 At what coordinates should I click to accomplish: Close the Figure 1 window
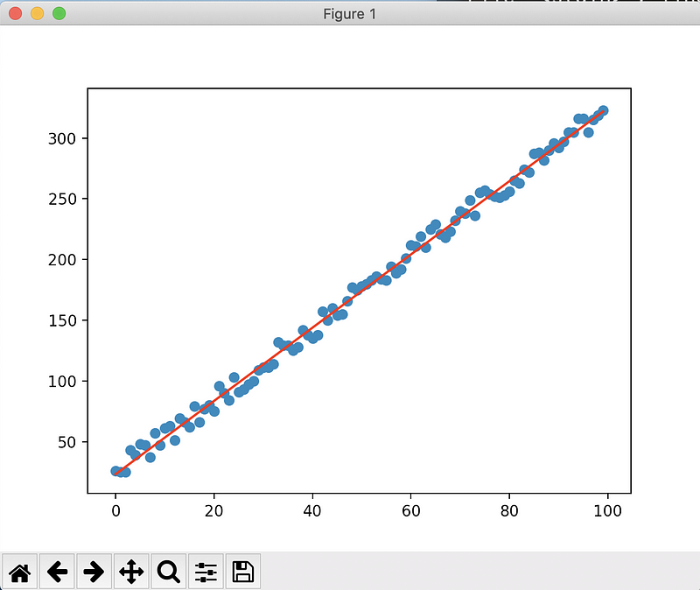pyautogui.click(x=15, y=13)
